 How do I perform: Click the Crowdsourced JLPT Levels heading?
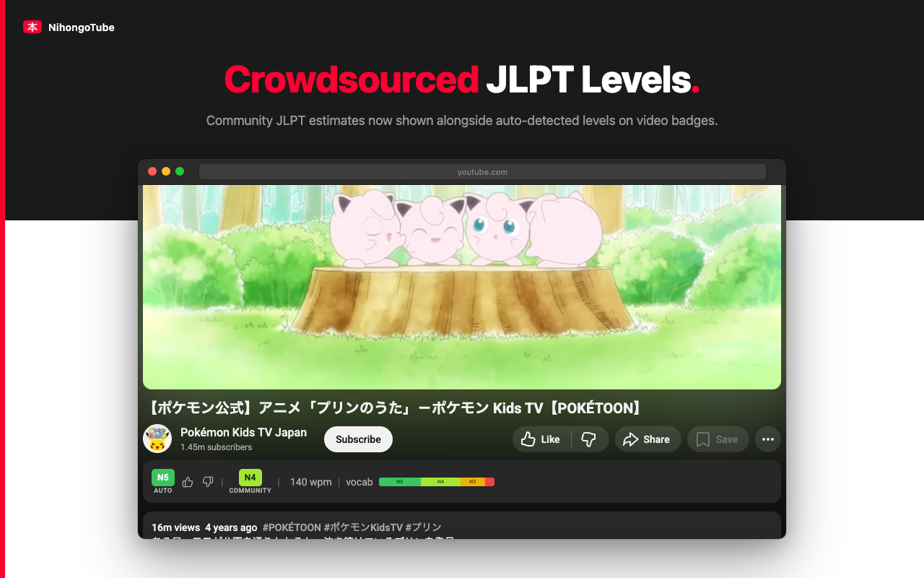click(x=462, y=79)
